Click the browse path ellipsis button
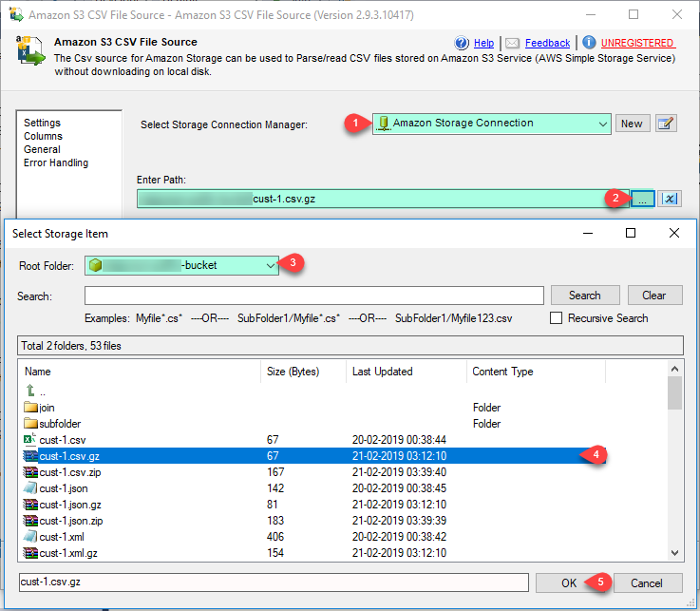This screenshot has width=700, height=611. [642, 199]
